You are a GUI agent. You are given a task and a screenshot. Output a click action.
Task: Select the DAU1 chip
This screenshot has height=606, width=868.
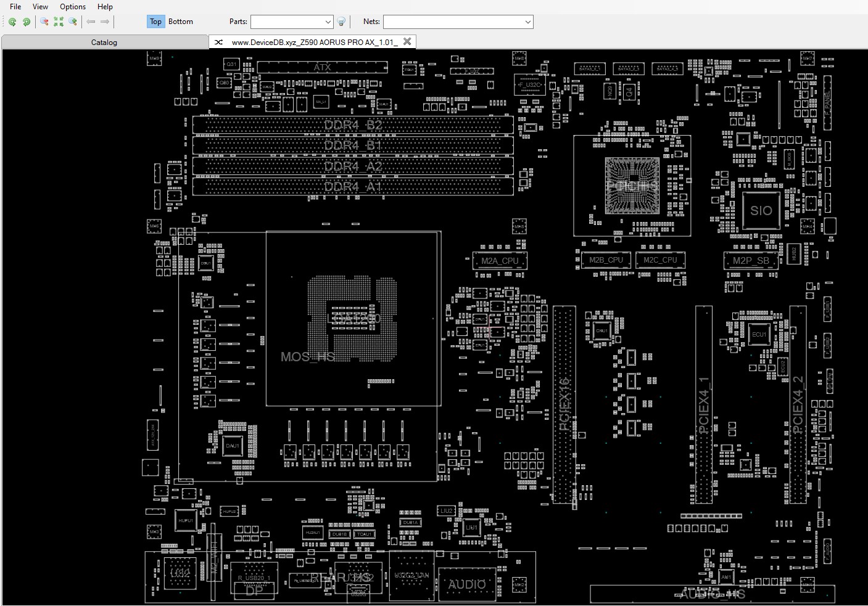[x=233, y=446]
